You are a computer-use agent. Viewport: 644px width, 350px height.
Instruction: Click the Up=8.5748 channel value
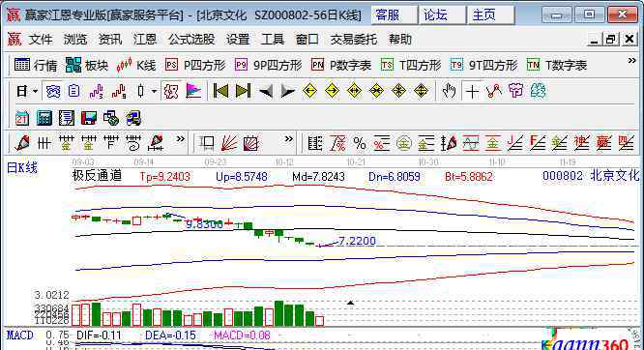pyautogui.click(x=242, y=177)
